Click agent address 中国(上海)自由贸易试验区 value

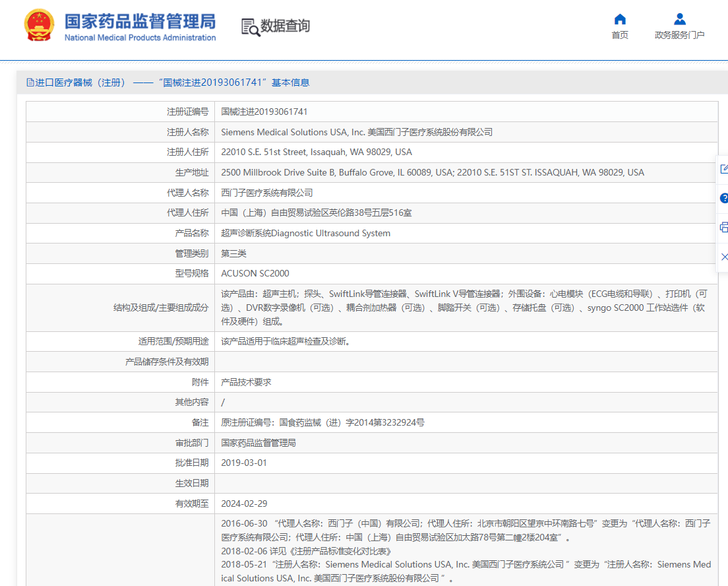point(316,213)
